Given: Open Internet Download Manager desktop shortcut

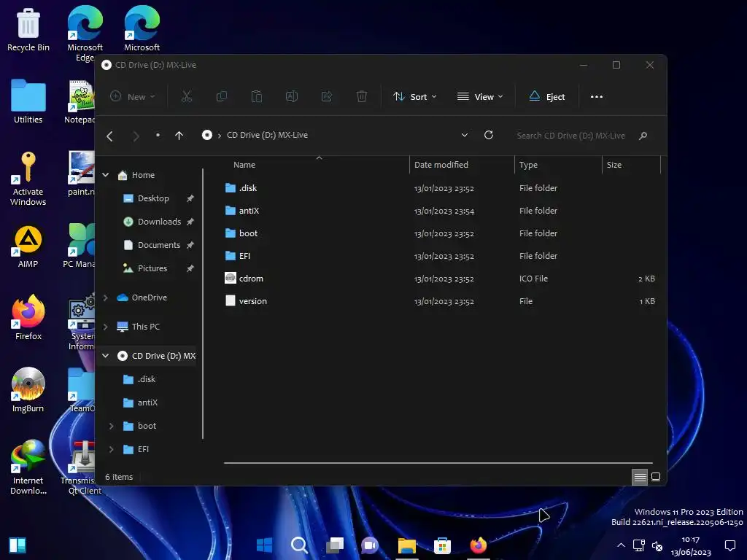Looking at the screenshot, I should pyautogui.click(x=28, y=467).
